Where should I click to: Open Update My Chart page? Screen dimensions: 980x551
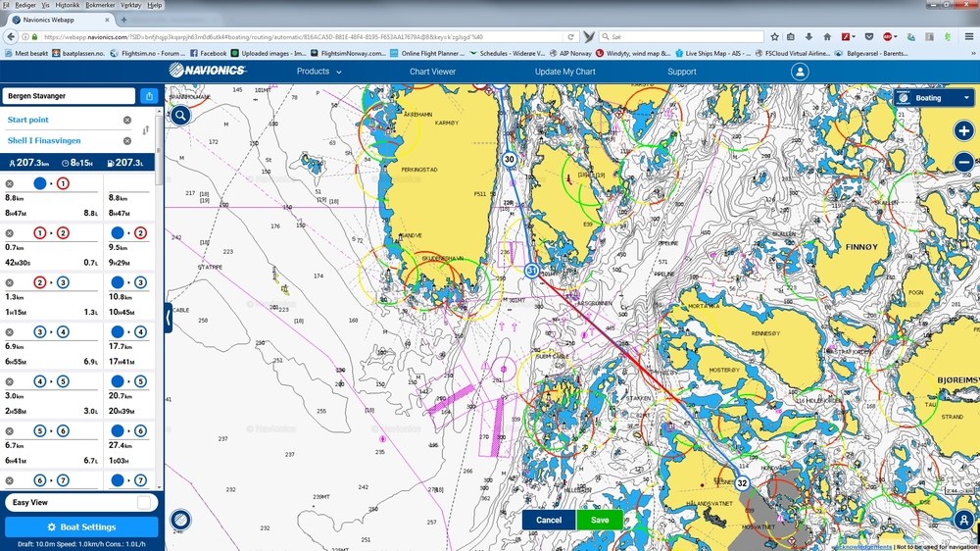click(565, 72)
